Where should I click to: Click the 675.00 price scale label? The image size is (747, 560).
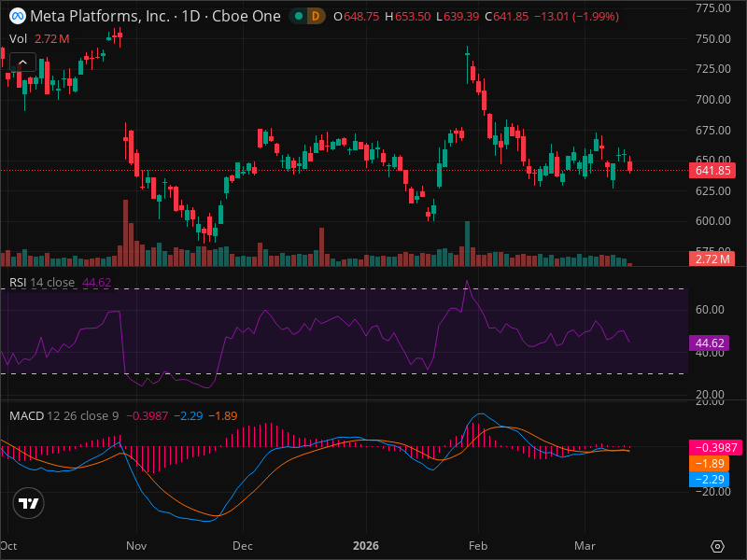tap(713, 130)
